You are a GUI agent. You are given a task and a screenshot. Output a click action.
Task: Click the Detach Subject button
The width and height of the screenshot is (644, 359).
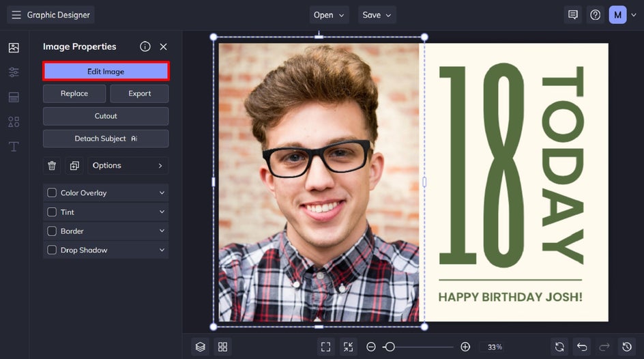tap(106, 139)
